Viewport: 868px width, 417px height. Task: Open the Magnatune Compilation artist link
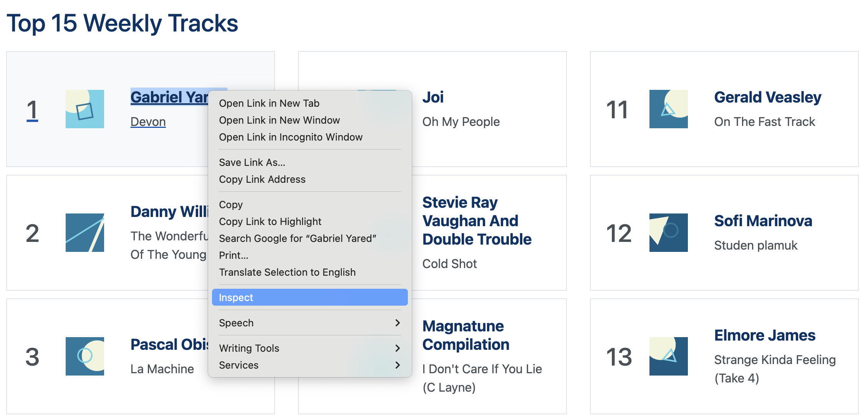point(466,335)
